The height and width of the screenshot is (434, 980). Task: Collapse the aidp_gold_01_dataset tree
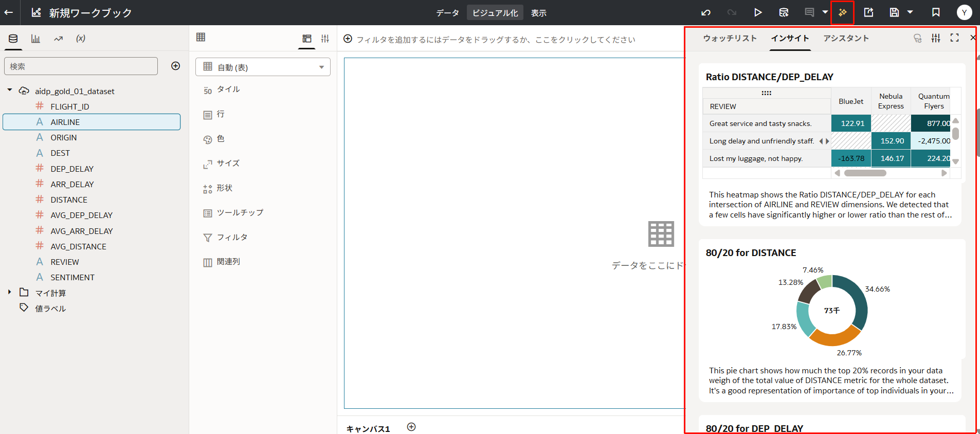pyautogui.click(x=9, y=90)
